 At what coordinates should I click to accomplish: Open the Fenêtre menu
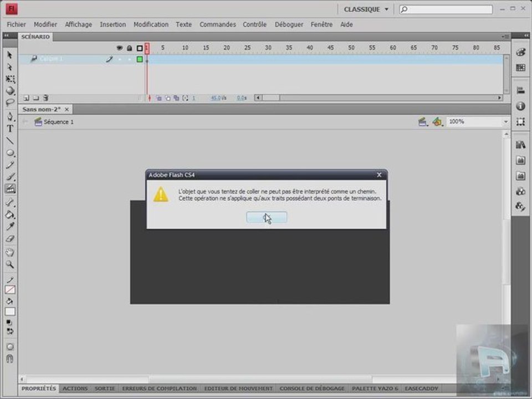321,24
